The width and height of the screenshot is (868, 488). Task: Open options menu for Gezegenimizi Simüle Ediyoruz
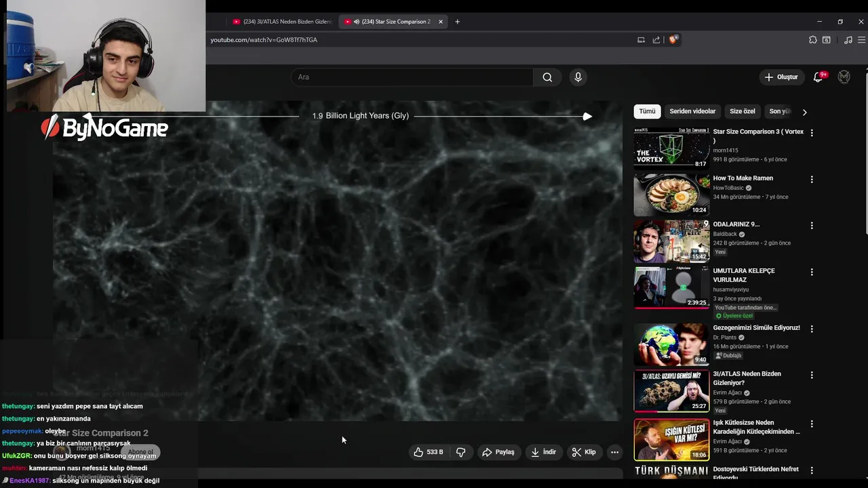click(x=812, y=329)
